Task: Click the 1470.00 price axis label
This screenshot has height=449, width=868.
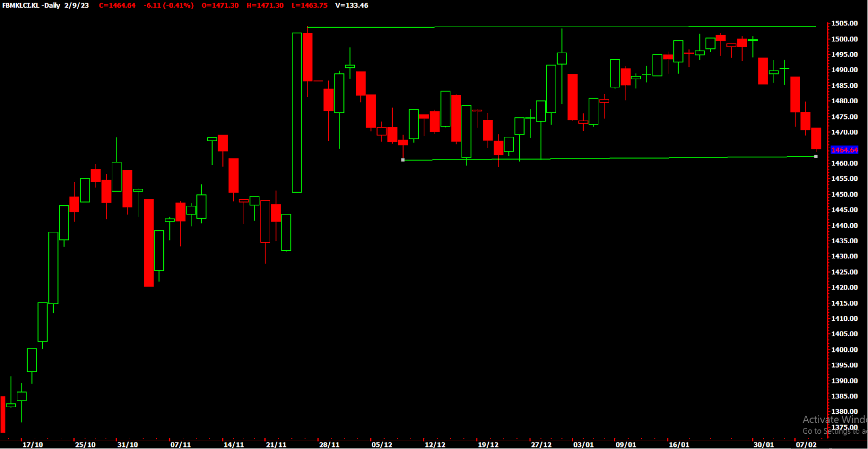Action: point(845,132)
